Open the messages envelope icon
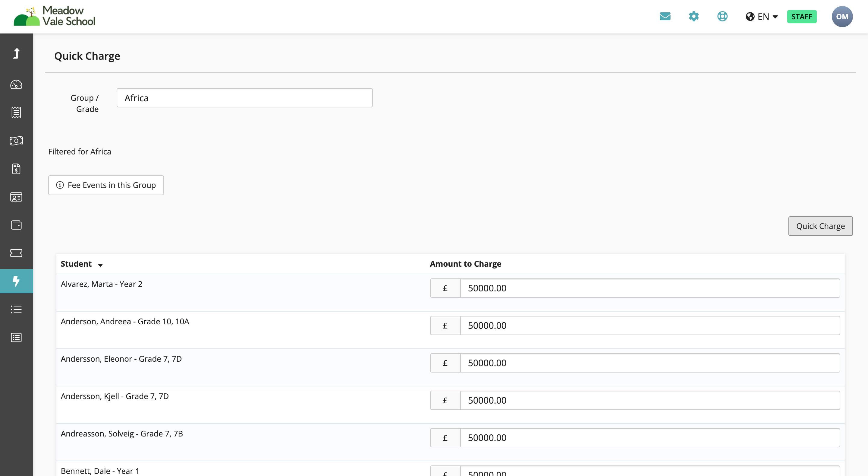Image resolution: width=868 pixels, height=476 pixels. pyautogui.click(x=665, y=16)
